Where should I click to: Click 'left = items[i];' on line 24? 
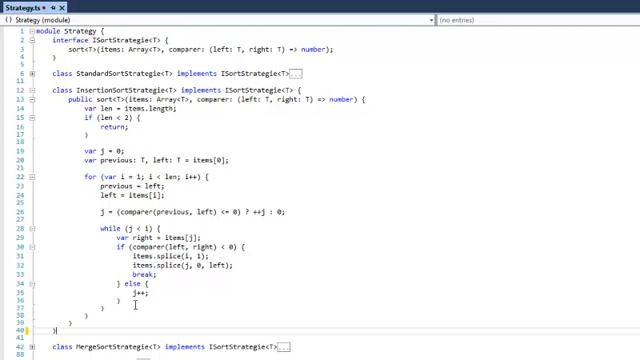click(x=133, y=196)
